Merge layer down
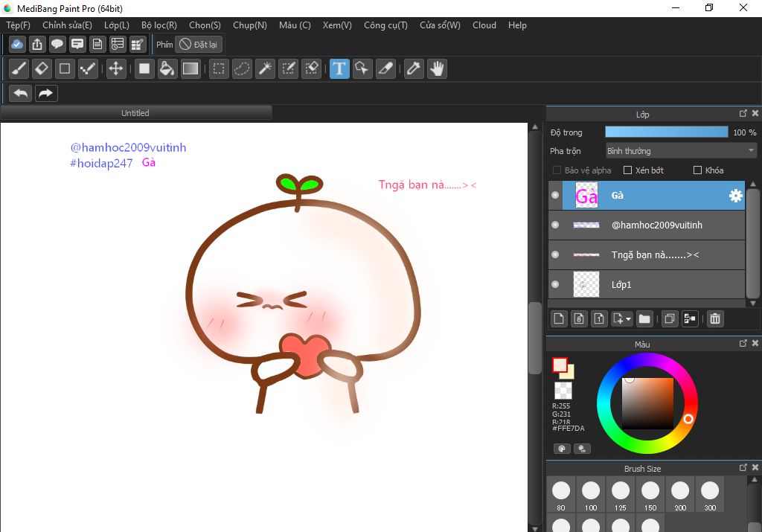 690,318
